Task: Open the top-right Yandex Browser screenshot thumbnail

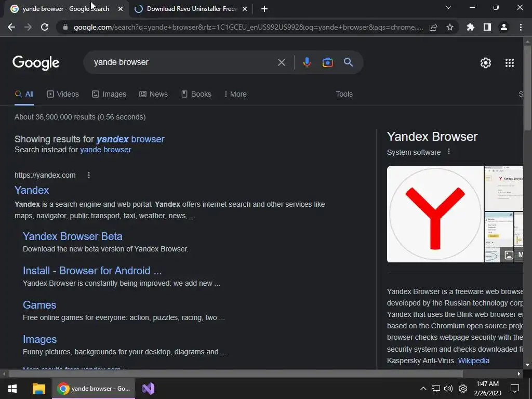Action: point(503,188)
